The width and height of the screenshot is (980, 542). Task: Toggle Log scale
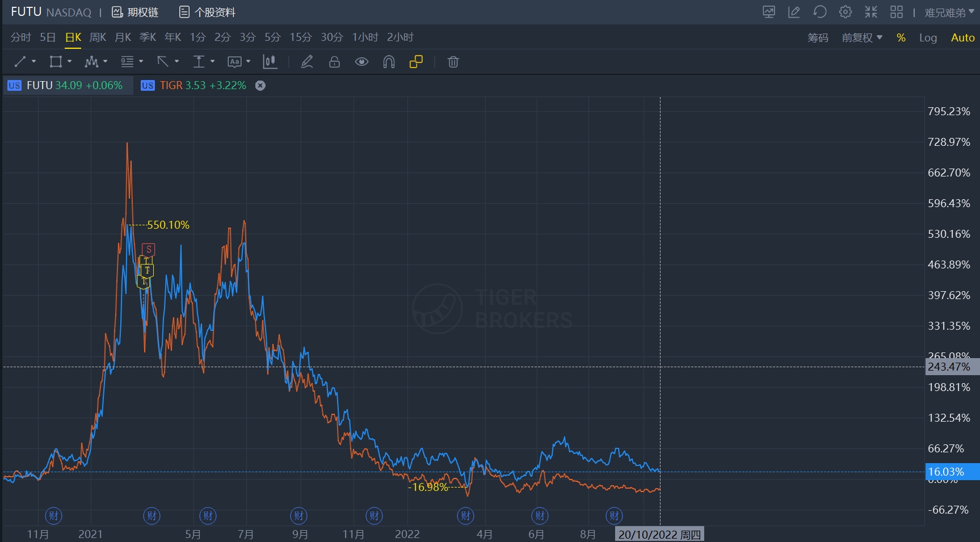click(x=928, y=37)
